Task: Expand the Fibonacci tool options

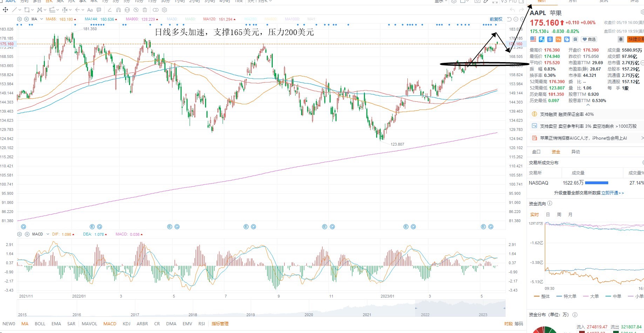Action: [57, 10]
